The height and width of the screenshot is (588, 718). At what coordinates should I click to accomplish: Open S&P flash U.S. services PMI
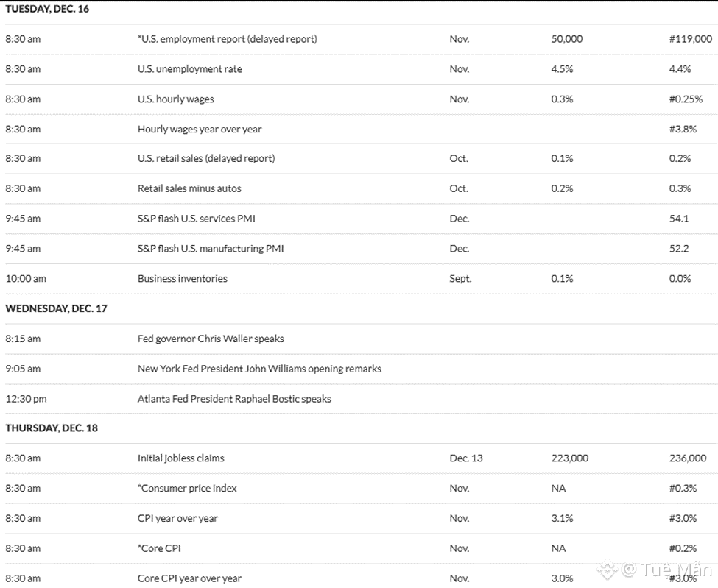pyautogui.click(x=196, y=219)
